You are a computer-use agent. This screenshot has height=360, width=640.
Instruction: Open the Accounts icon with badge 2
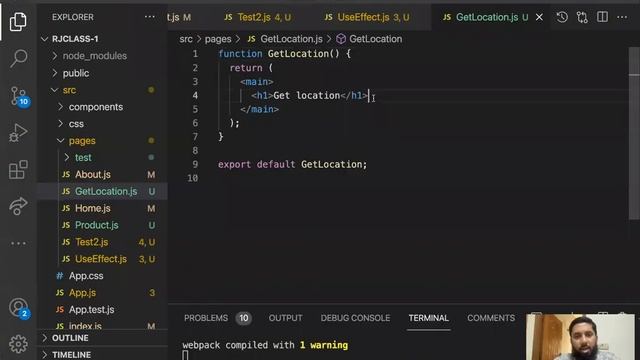coord(19,308)
